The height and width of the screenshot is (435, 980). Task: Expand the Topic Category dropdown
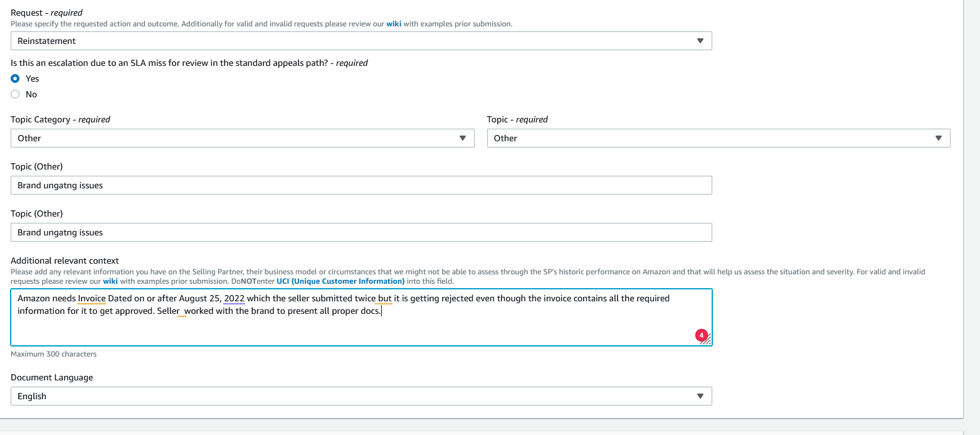pos(242,138)
